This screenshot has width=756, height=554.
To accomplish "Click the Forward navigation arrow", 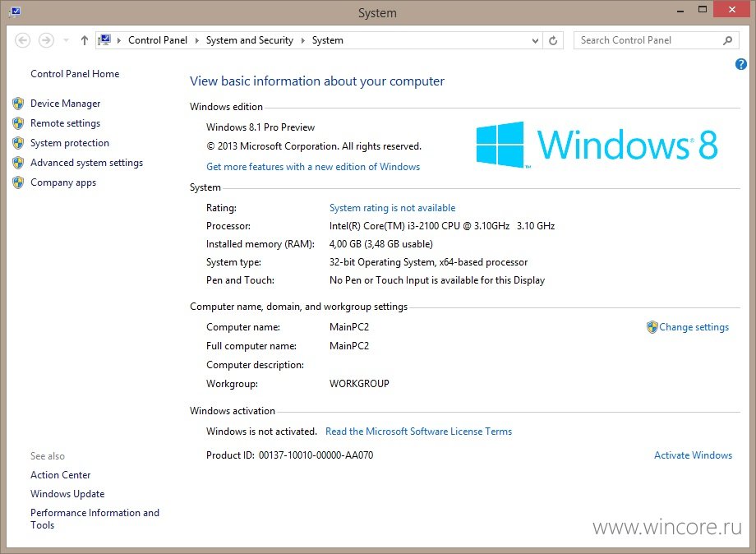I will coord(46,40).
